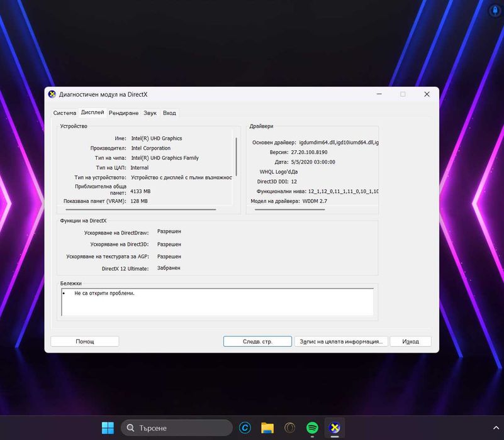Switch to the Рендиране tab
The width and height of the screenshot is (504, 440).
click(123, 113)
